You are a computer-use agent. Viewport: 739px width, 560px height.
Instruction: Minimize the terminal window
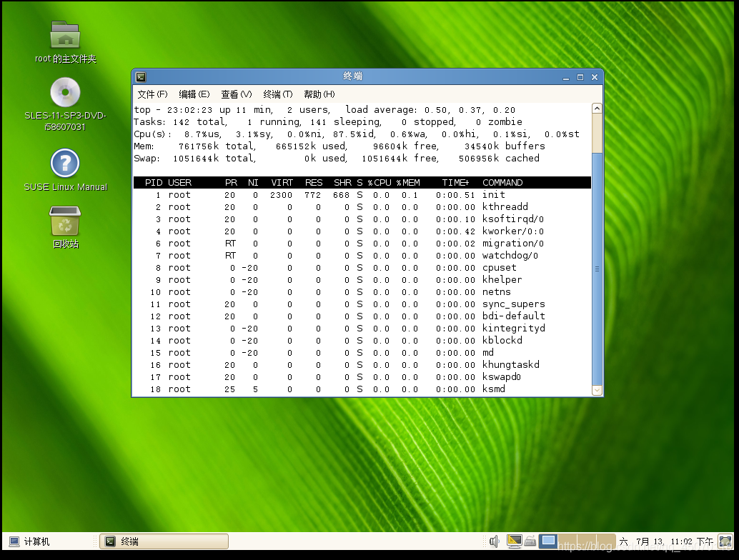tap(566, 77)
